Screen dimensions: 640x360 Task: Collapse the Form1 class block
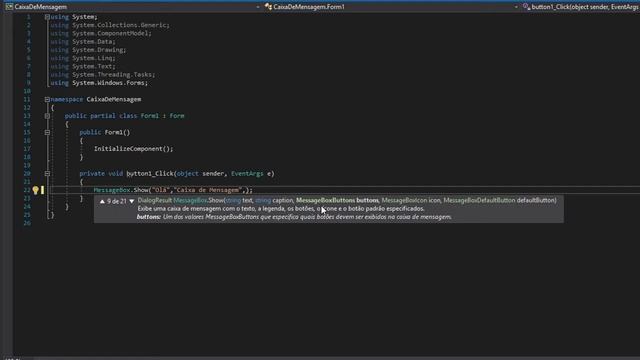[47, 116]
